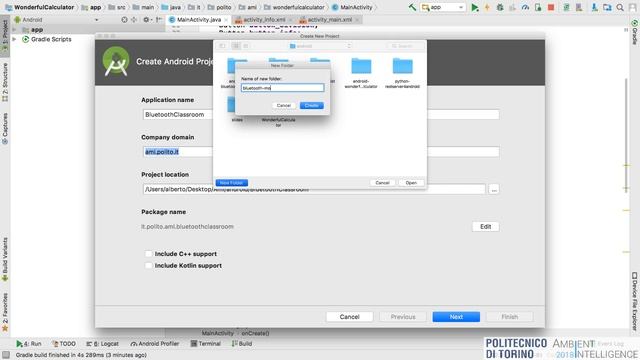This screenshot has height=360, width=640.
Task: Click the Run with Coverage icon
Action: pos(513,7)
